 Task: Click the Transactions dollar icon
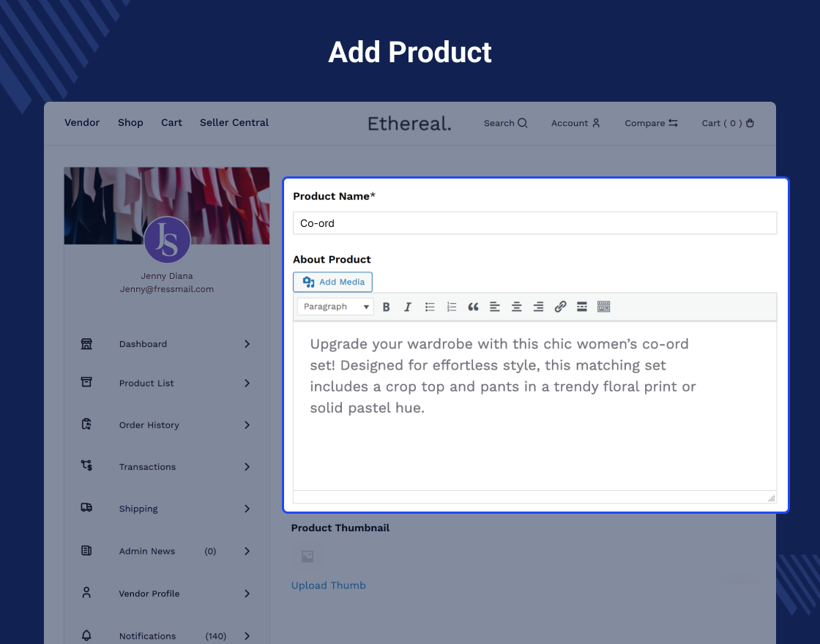click(87, 465)
